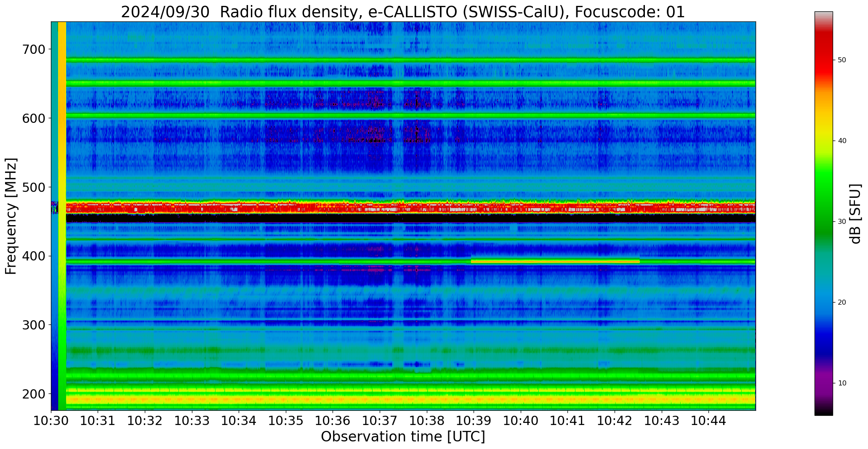Click the 10:32 time tick label
This screenshot has height=449, width=868.
145,420
